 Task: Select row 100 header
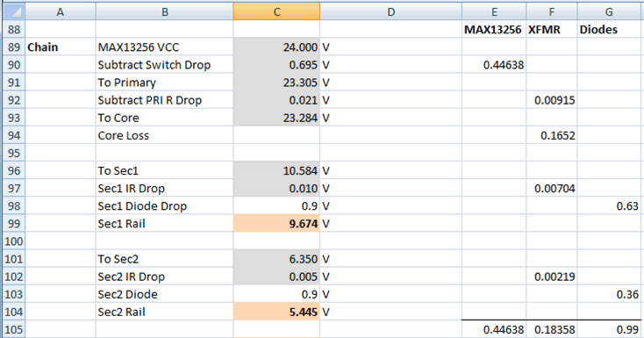(x=13, y=241)
